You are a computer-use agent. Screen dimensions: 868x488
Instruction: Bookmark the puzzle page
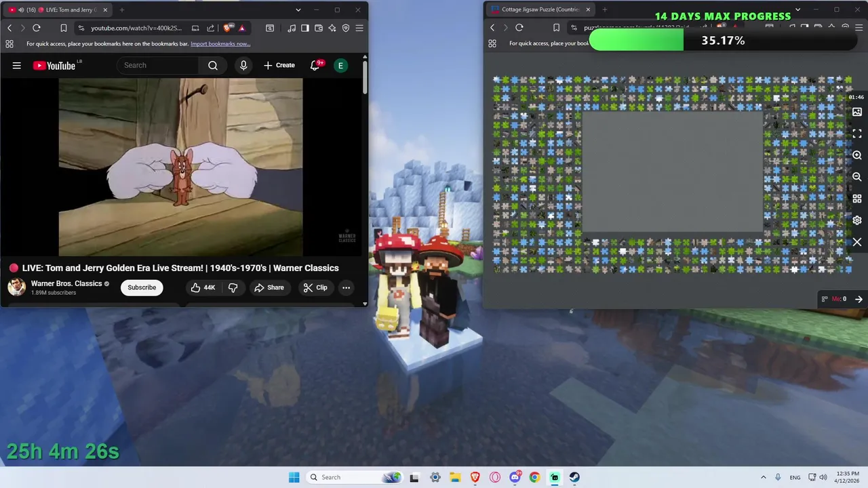[x=556, y=28]
